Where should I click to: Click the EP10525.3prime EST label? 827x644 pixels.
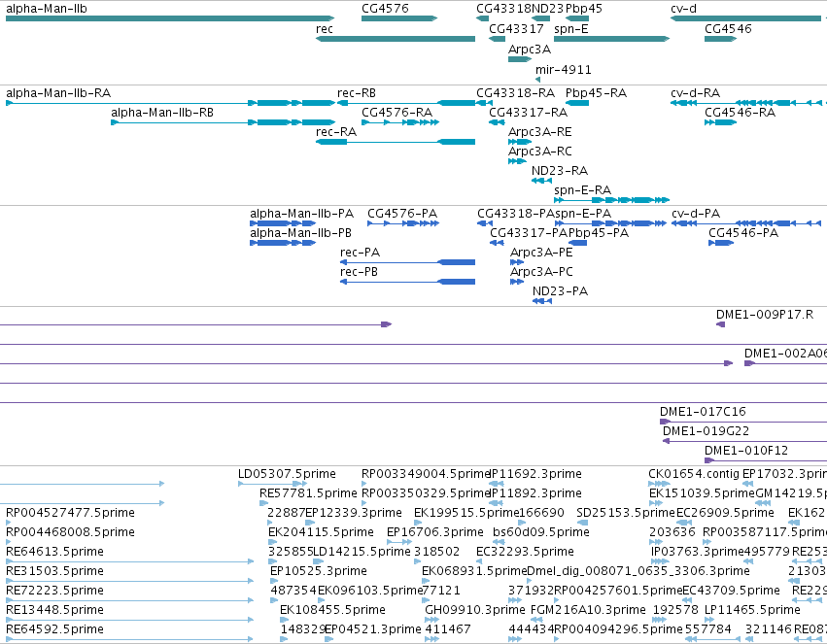(x=319, y=571)
